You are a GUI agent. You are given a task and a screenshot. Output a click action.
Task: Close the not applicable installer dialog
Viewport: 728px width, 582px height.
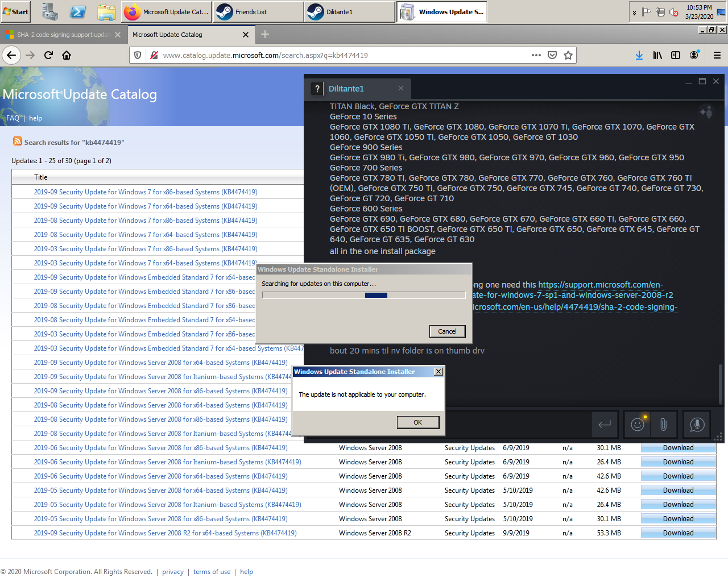[x=438, y=372]
